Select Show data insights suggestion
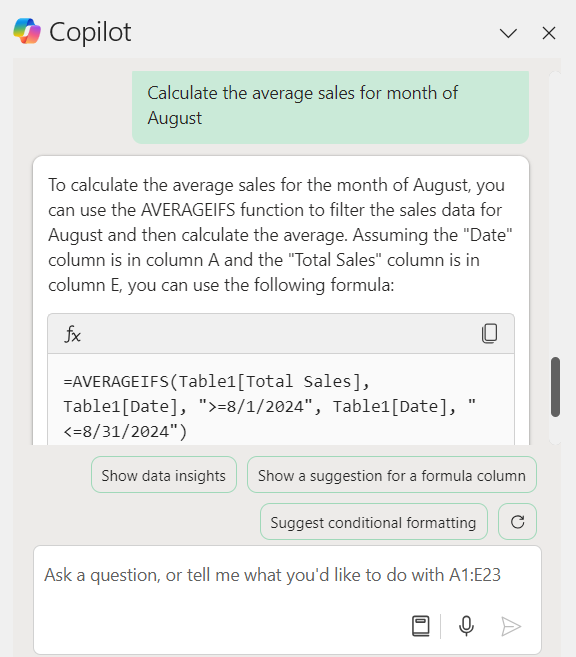Screen dimensions: 576x657 click(164, 475)
